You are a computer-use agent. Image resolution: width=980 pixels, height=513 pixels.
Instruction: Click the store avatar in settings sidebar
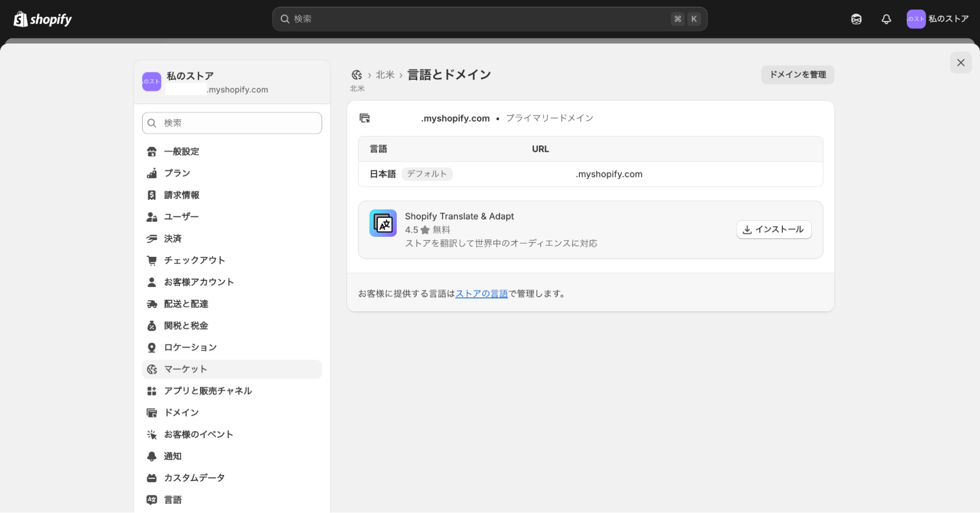click(x=151, y=82)
